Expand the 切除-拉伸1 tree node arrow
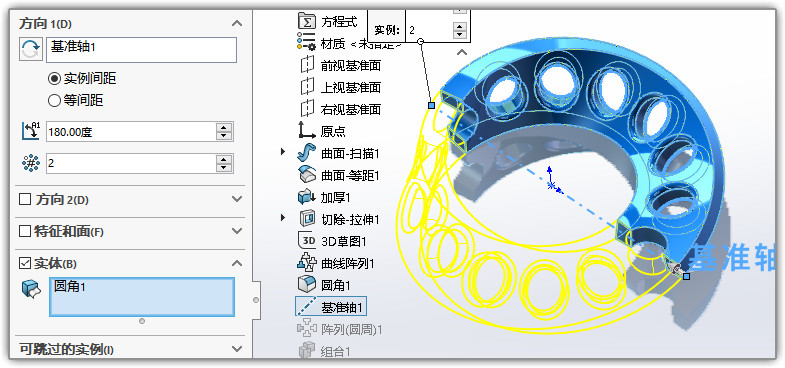Screen dimensions: 785x368 (283, 217)
